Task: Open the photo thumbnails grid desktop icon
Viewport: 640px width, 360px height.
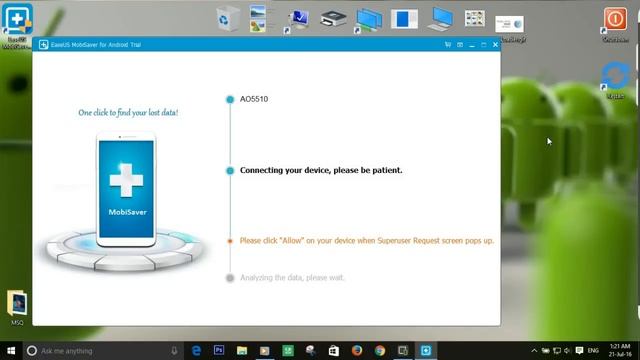Action: [x=474, y=19]
